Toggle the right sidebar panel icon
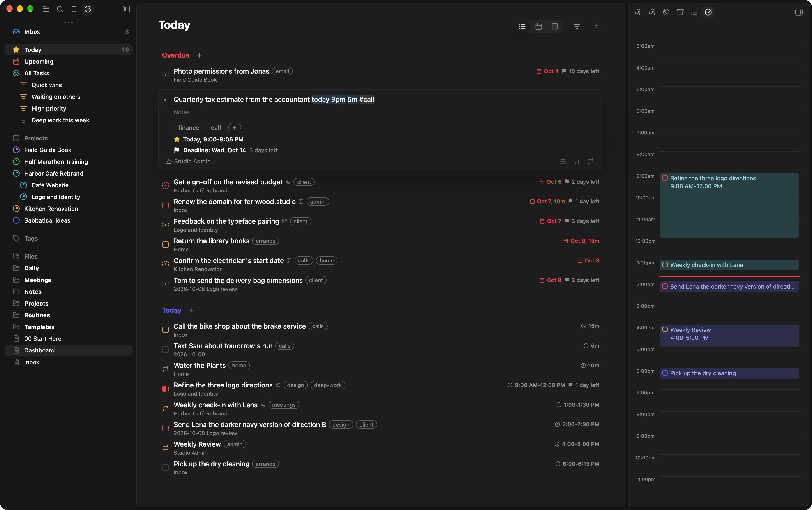 tap(798, 12)
